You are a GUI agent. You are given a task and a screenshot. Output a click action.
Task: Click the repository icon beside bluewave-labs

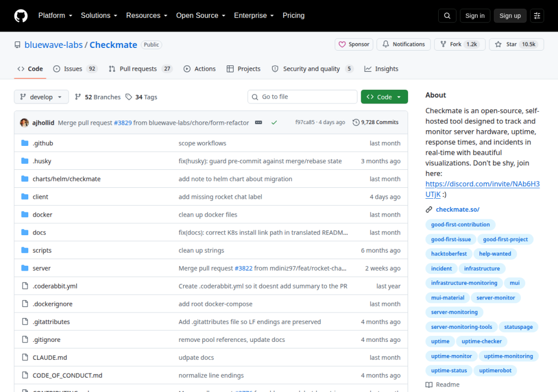[17, 45]
